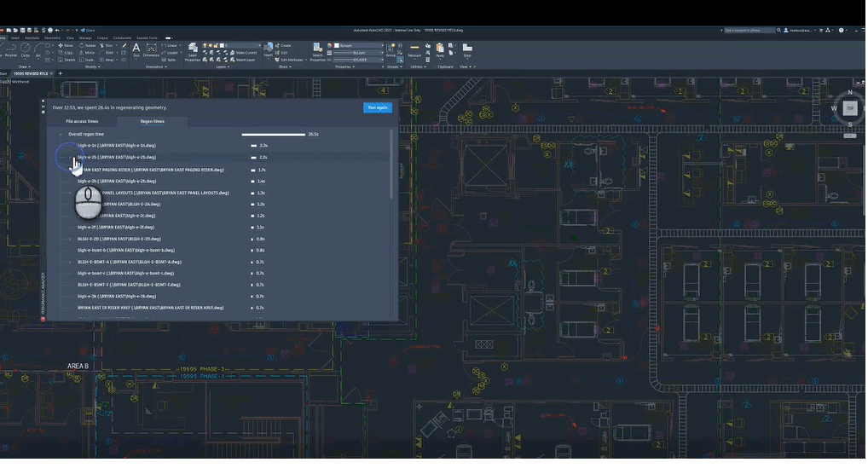
Task: Close the Performance Analyzer palette
Action: (x=43, y=101)
